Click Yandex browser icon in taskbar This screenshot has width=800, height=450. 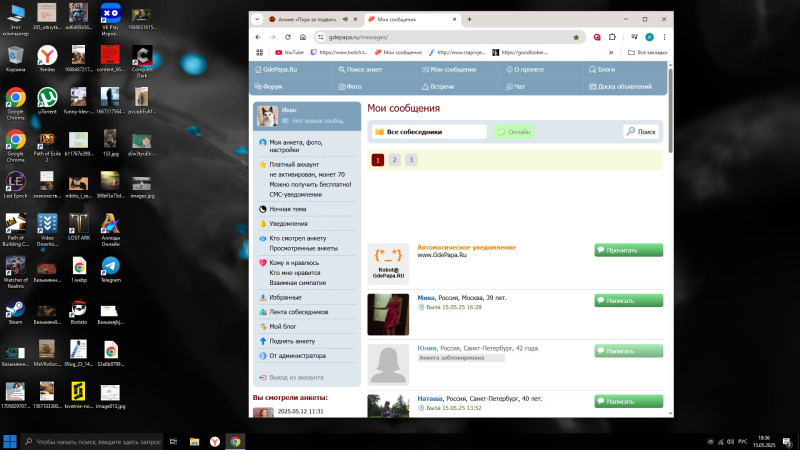[x=212, y=441]
